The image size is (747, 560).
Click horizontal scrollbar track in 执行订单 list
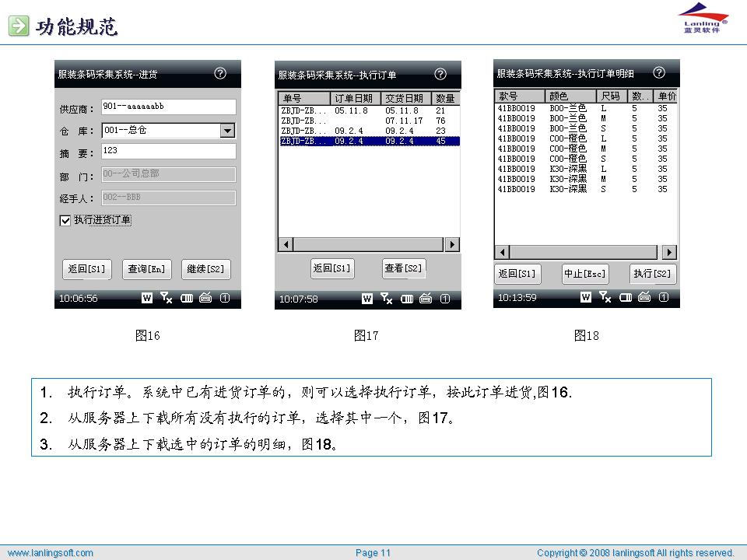[369, 244]
